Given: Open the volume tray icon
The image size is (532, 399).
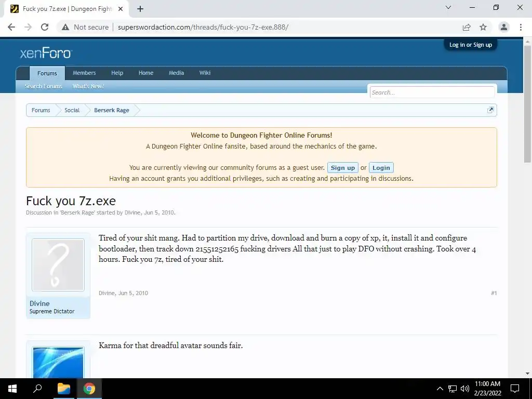Looking at the screenshot, I should (x=465, y=389).
